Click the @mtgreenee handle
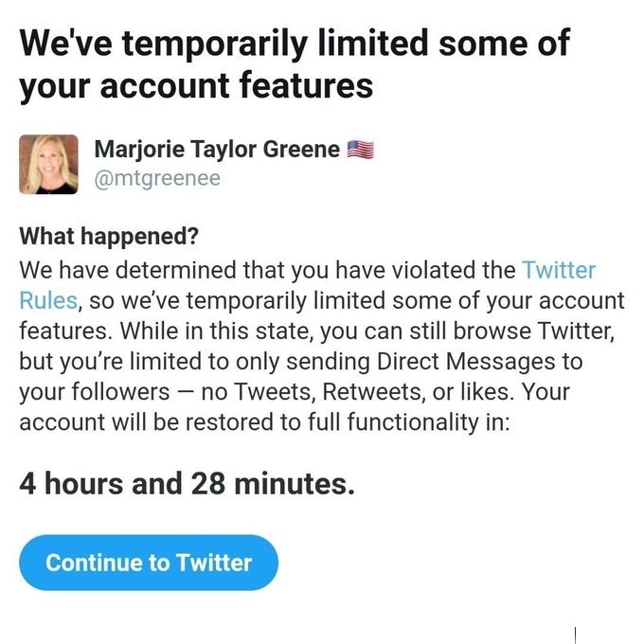This screenshot has height=644, width=644. (156, 178)
